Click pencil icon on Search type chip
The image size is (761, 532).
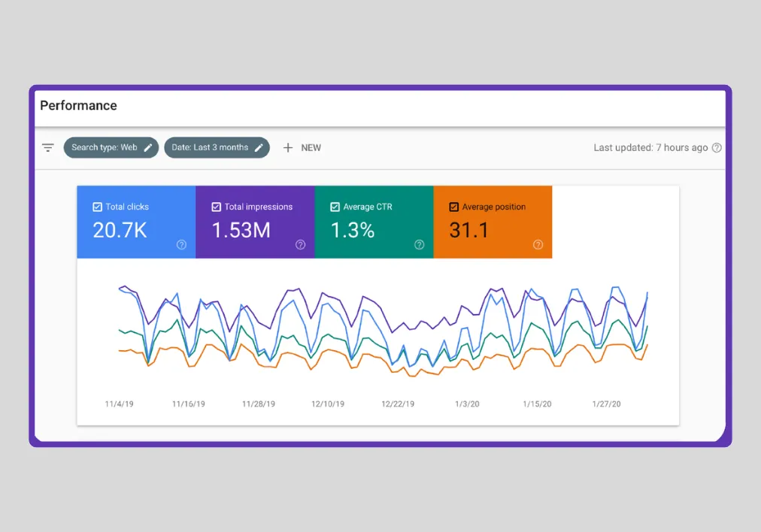tap(148, 148)
